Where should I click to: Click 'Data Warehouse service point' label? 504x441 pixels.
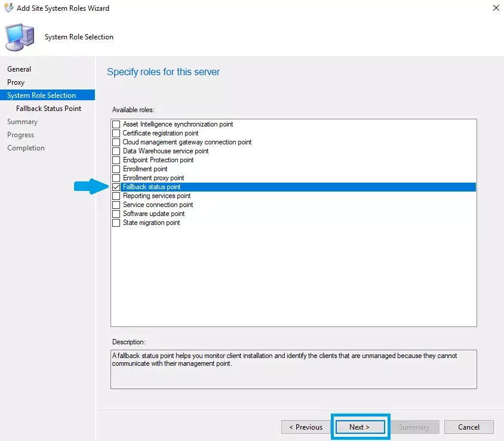(x=166, y=151)
